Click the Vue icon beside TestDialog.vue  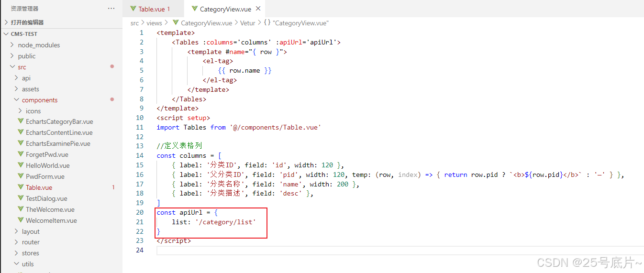point(21,198)
